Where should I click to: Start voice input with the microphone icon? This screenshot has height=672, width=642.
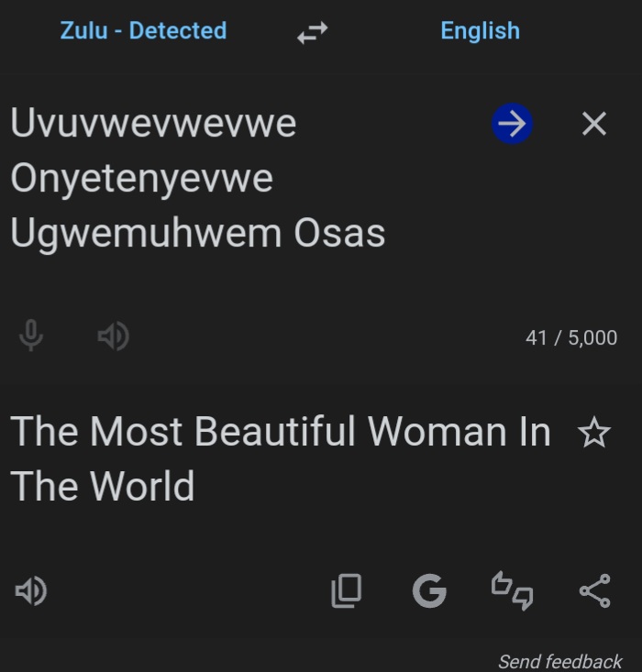click(31, 337)
